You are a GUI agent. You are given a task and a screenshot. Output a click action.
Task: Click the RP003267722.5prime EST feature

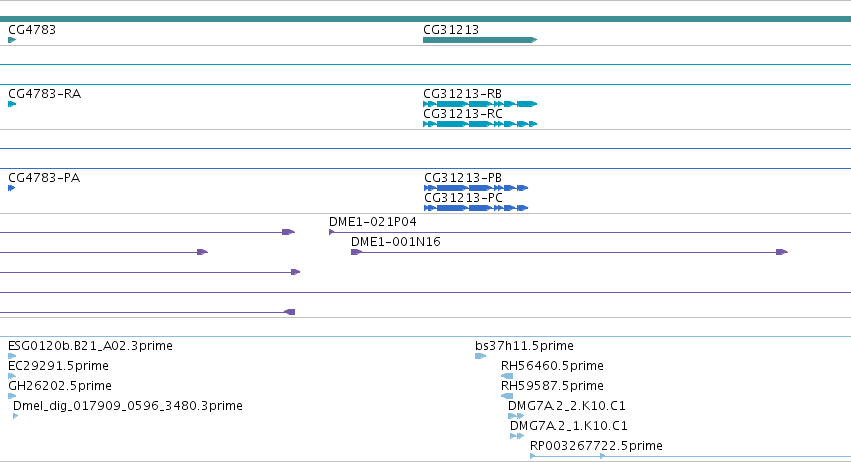coord(690,456)
